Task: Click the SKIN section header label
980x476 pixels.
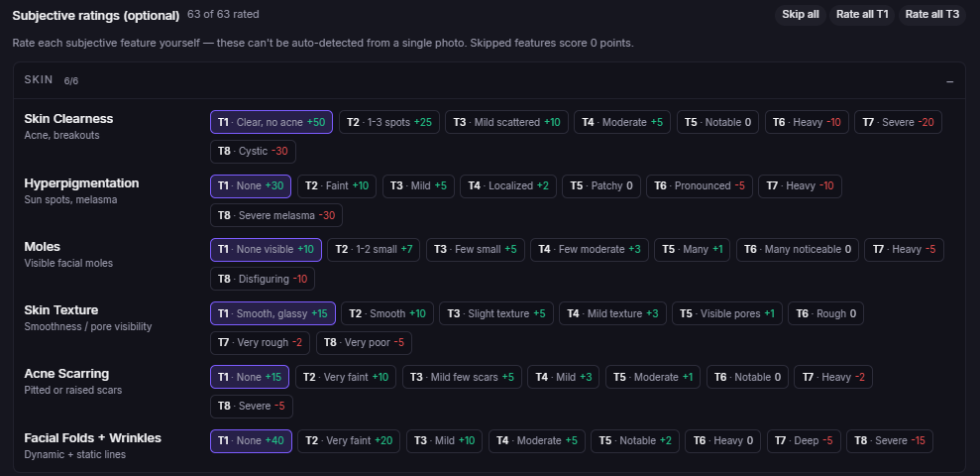Action: pyautogui.click(x=39, y=80)
